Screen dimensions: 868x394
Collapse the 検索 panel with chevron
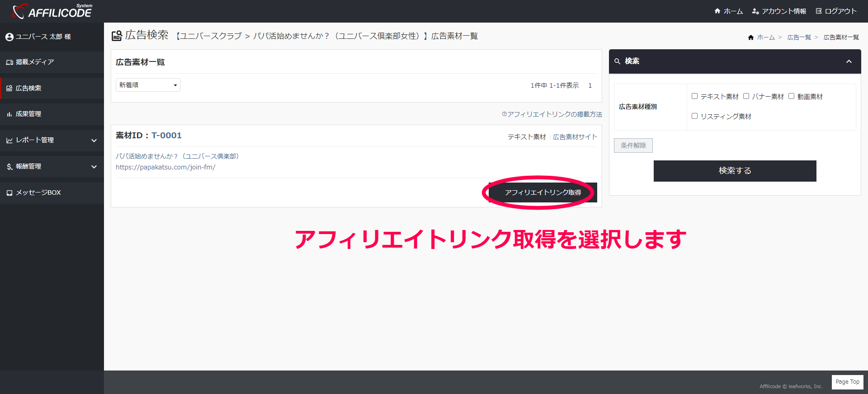click(x=849, y=61)
